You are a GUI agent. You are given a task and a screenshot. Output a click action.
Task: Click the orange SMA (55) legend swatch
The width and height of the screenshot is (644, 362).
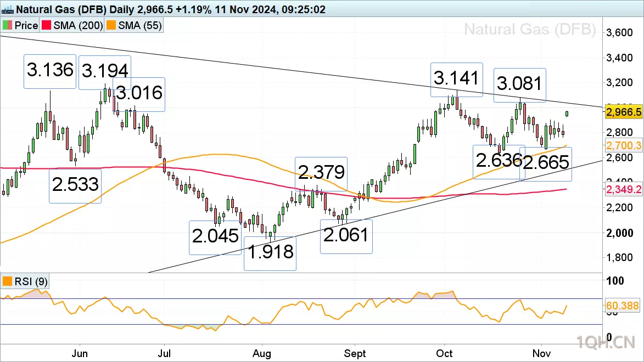(111, 25)
